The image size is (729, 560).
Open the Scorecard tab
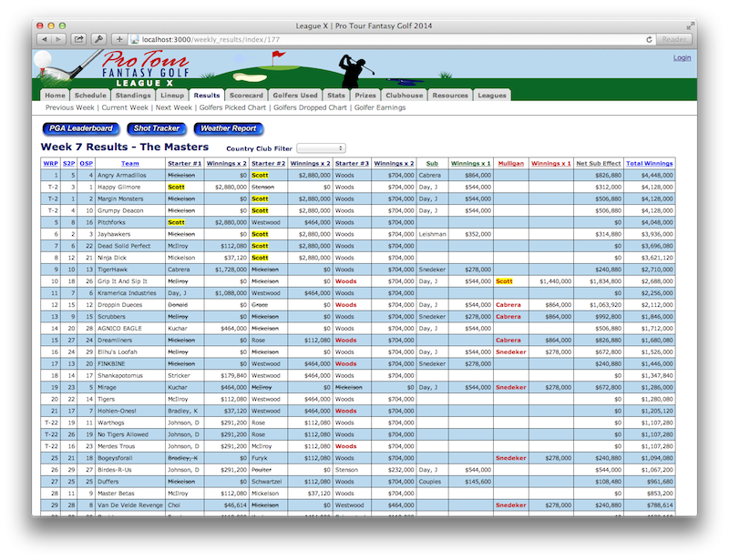coord(246,95)
